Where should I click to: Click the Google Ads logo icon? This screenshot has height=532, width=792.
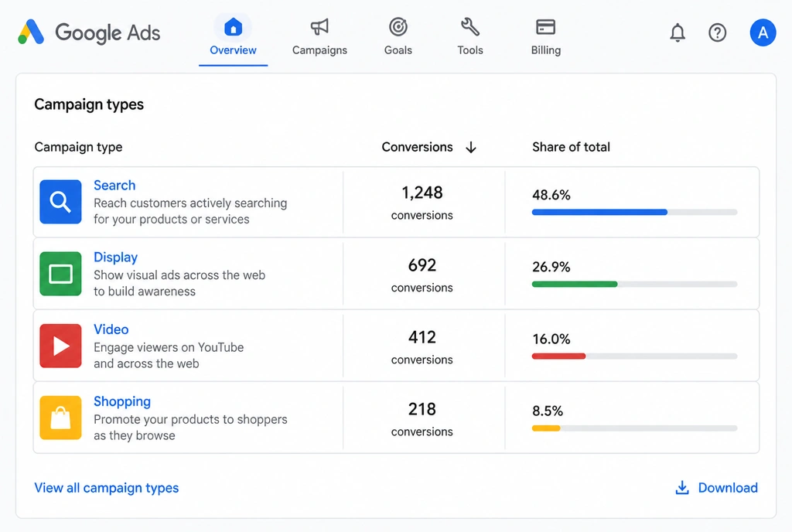coord(31,32)
